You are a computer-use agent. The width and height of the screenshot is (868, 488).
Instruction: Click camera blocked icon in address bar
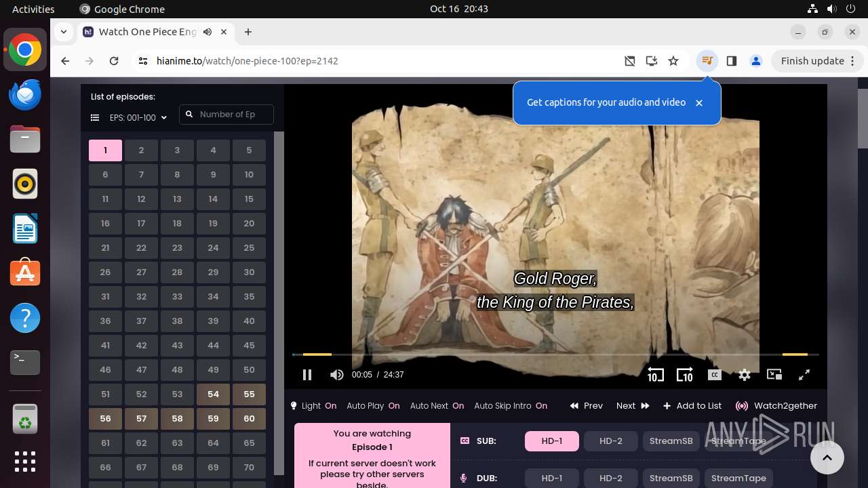click(630, 61)
